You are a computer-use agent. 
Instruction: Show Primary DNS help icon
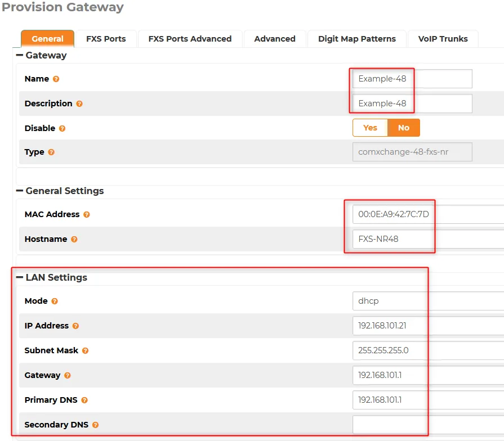coord(84,400)
